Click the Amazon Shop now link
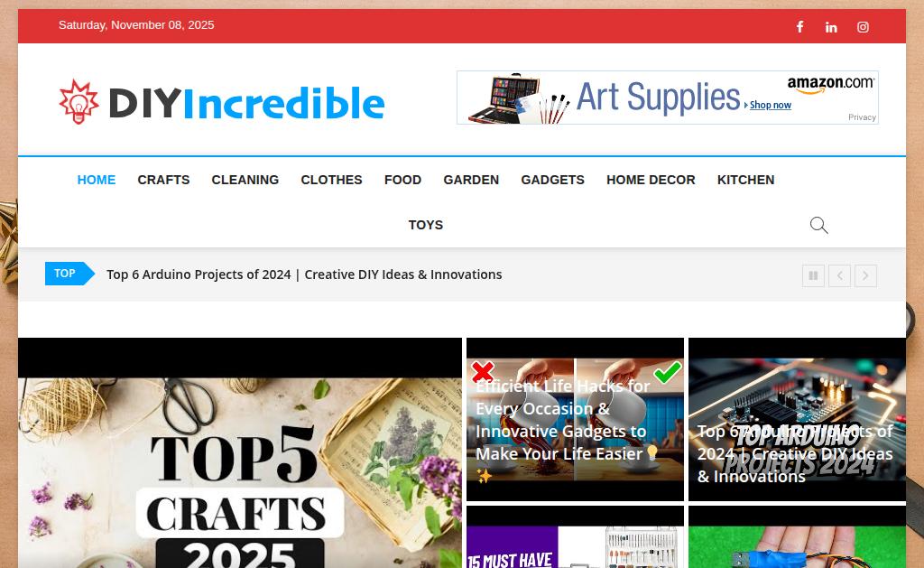The height and width of the screenshot is (568, 924). (x=771, y=105)
